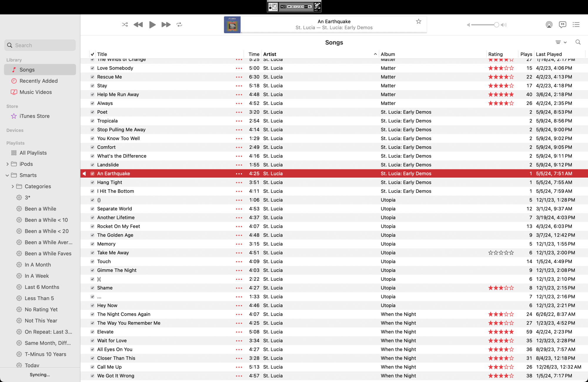588x382 pixels.
Task: Uncheck the Separate World checkbox
Action: (92, 209)
